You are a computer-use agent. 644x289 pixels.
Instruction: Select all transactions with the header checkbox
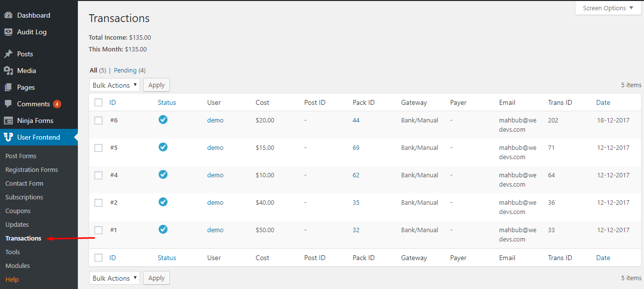tap(98, 102)
